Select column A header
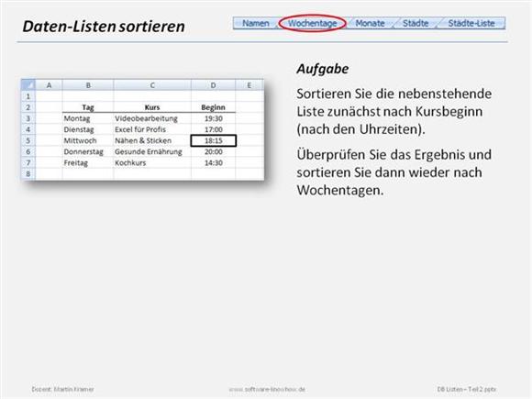This screenshot has width=532, height=399. pyautogui.click(x=49, y=85)
